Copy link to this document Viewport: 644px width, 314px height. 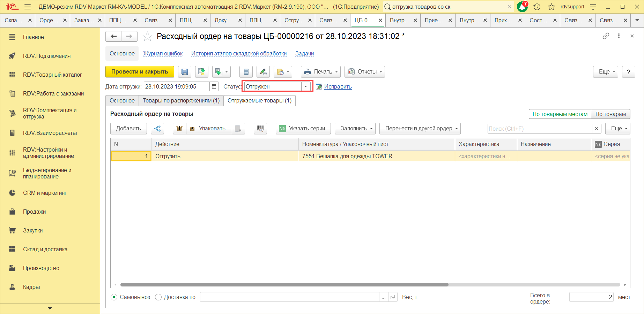[x=606, y=36]
